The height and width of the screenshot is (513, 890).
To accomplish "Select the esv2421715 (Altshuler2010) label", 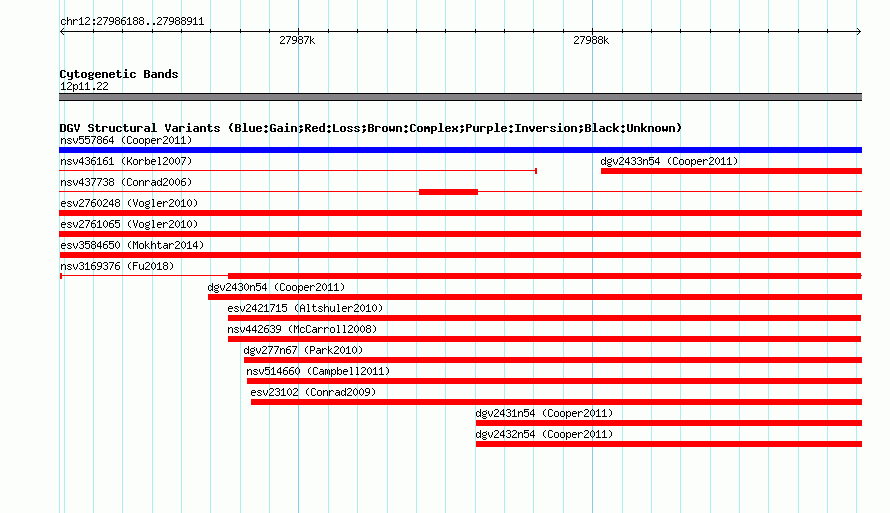I will tap(305, 308).
